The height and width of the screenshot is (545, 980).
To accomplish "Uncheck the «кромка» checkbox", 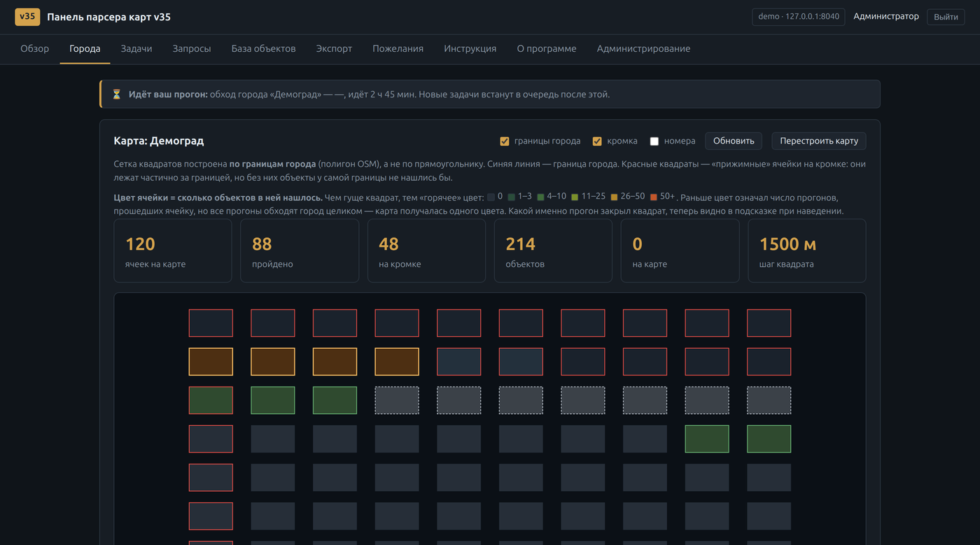I will click(x=597, y=141).
